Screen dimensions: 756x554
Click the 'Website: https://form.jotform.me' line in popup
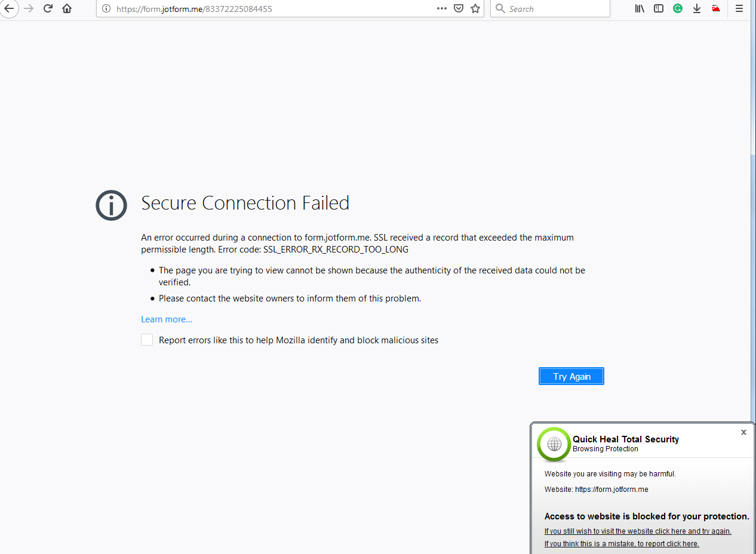coord(596,490)
